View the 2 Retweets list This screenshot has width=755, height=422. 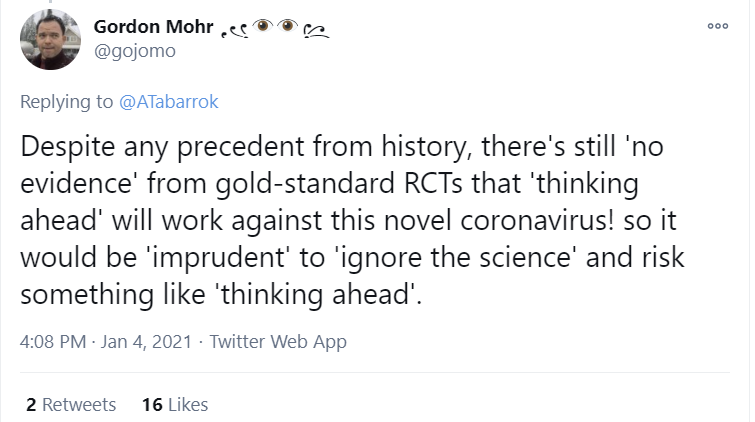pyautogui.click(x=71, y=404)
